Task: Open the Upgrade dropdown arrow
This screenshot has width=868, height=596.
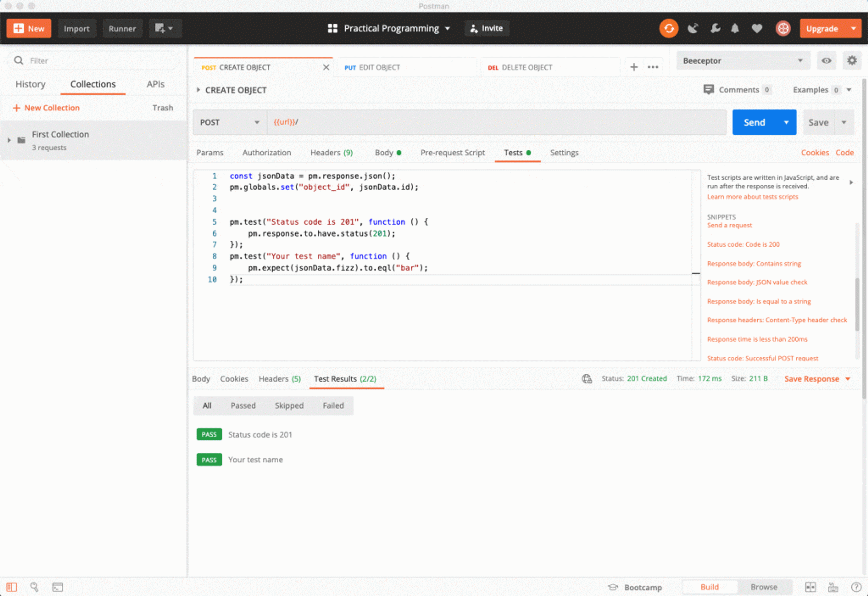Action: pos(854,28)
